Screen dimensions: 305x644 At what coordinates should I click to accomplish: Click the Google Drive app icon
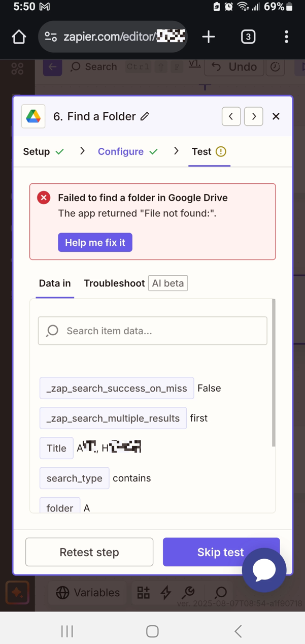point(33,116)
